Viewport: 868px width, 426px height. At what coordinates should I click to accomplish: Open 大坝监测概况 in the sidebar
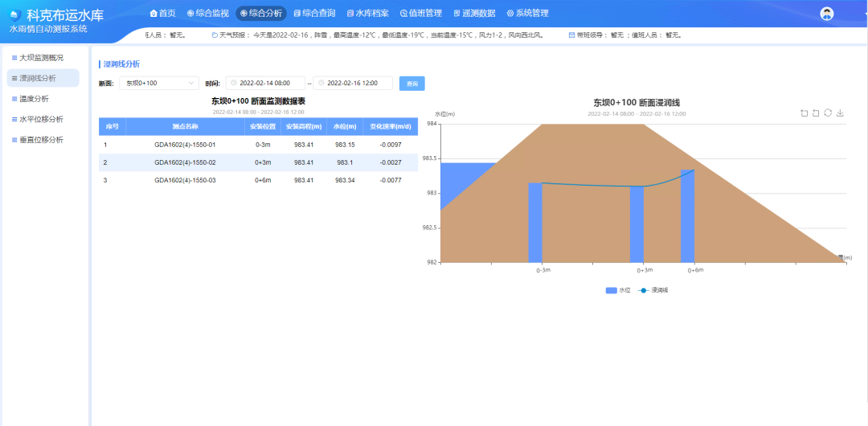43,58
